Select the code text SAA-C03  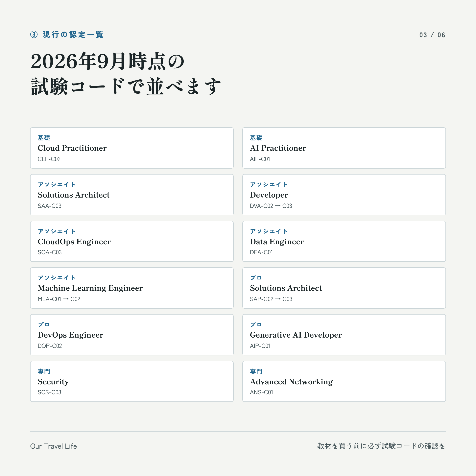[x=50, y=206]
